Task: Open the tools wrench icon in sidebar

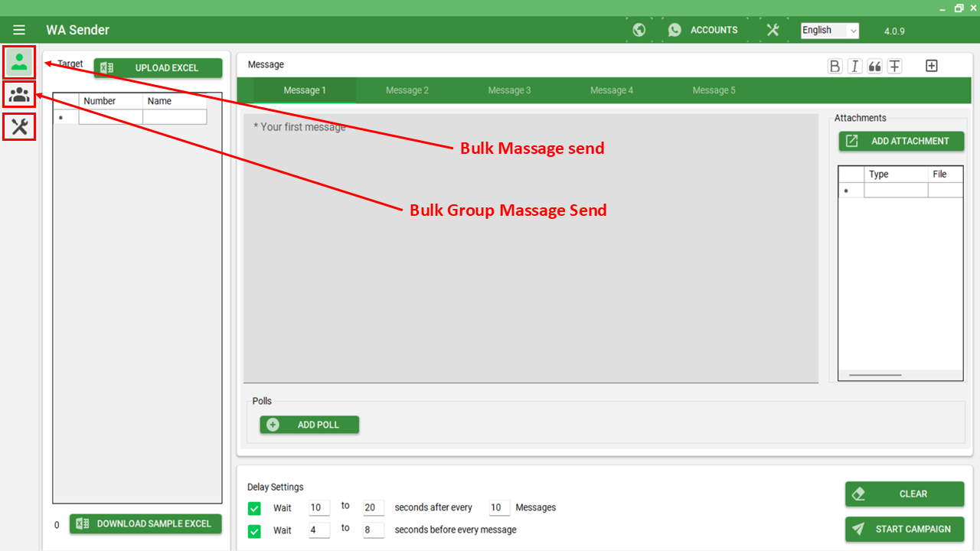Action: tap(19, 126)
